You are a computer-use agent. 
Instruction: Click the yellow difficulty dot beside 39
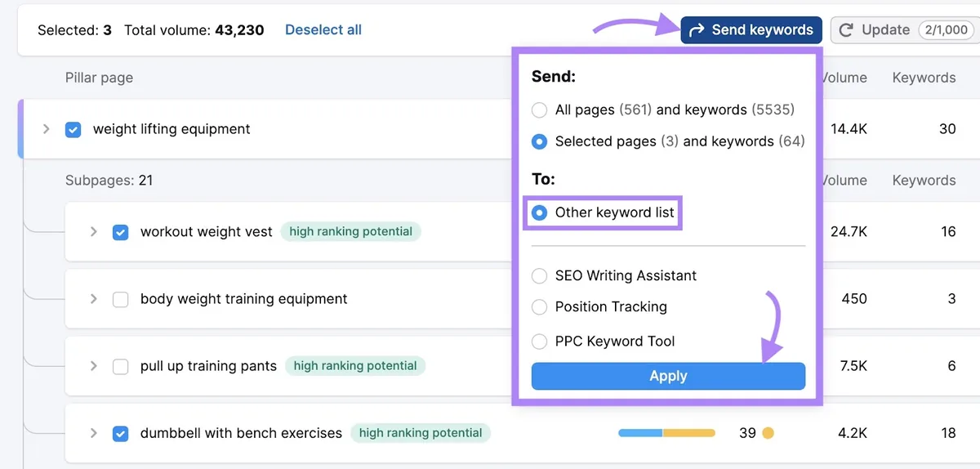point(768,433)
